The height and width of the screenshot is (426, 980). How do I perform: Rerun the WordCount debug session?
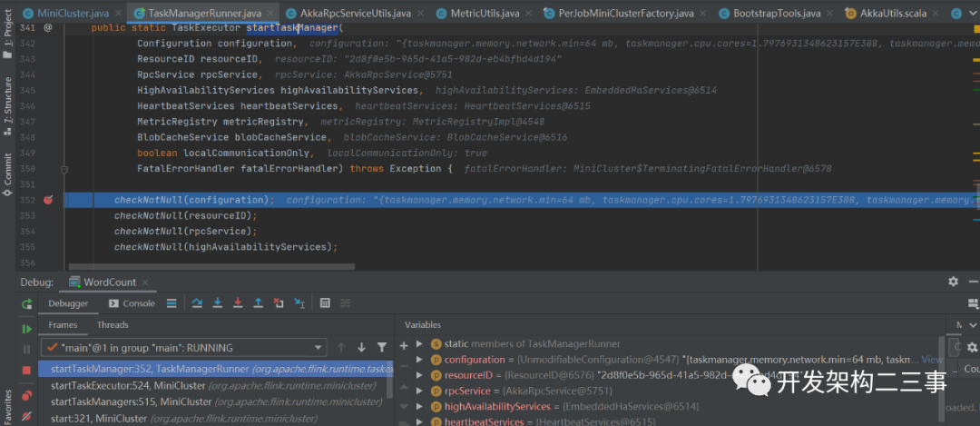26,304
